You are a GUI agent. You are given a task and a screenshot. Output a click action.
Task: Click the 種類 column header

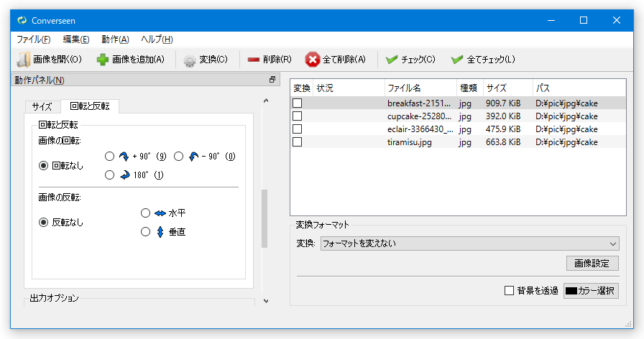click(x=470, y=88)
